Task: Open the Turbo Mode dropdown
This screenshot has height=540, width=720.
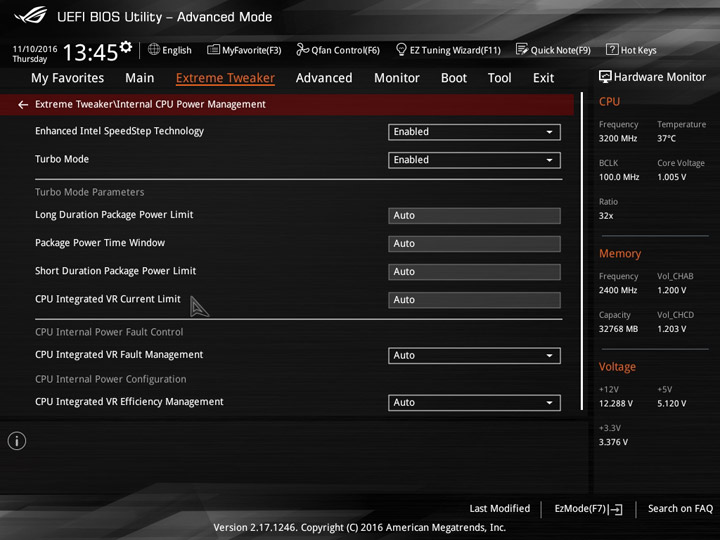Action: pos(474,160)
